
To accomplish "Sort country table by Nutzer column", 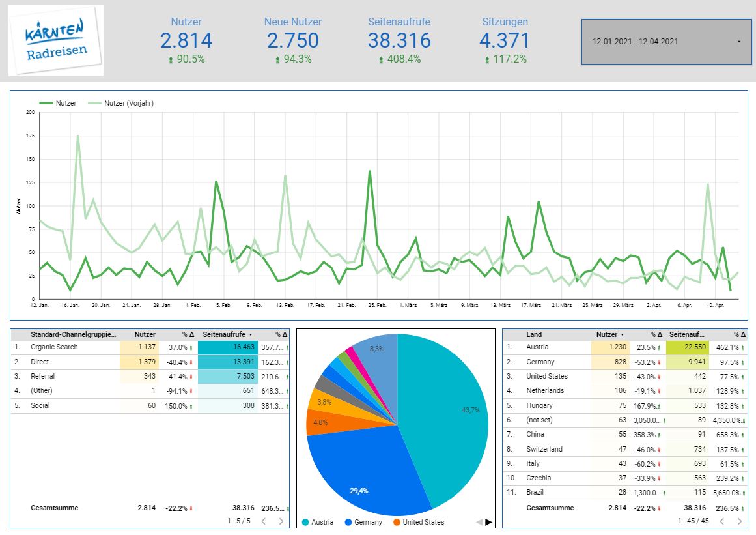I will click(x=608, y=334).
